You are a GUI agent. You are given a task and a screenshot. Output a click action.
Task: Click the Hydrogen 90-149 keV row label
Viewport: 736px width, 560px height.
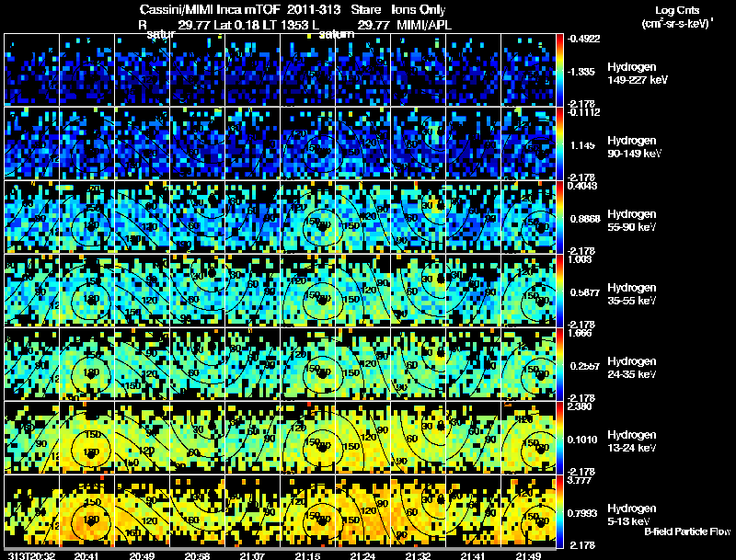pyautogui.click(x=635, y=147)
